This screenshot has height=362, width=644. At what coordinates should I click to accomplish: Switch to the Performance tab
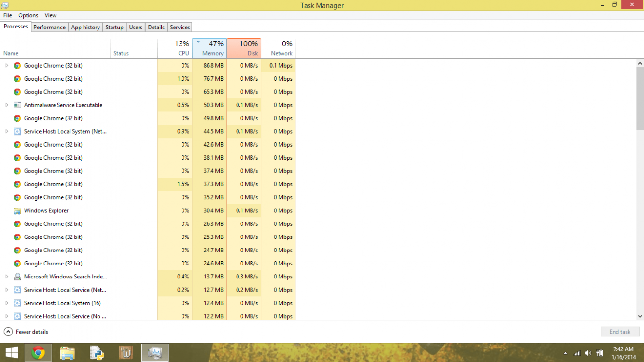coord(49,28)
